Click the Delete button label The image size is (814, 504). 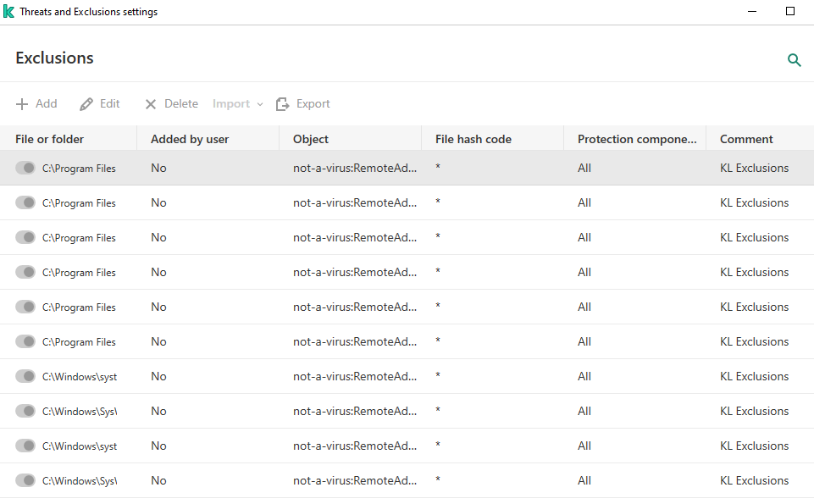[181, 104]
